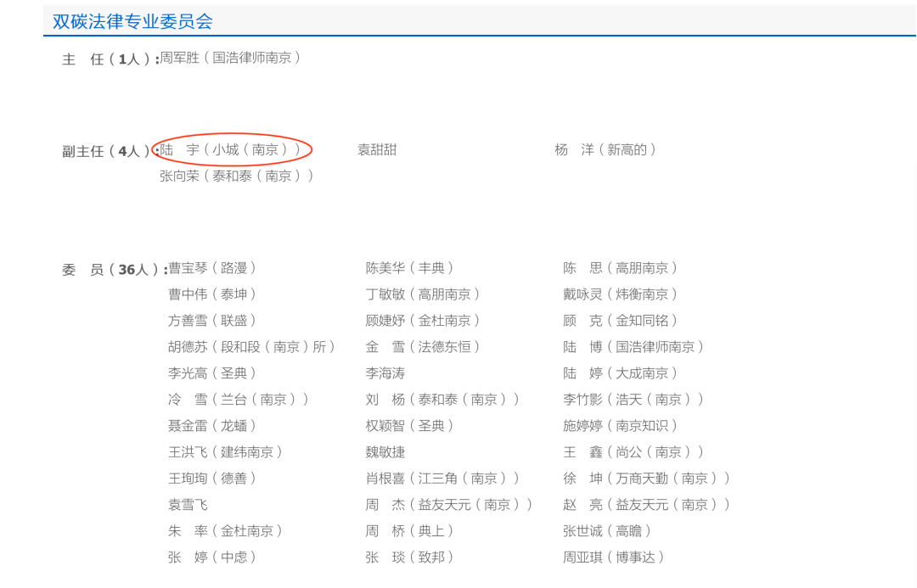Viewport: 917px width, 588px height.
Task: Select 周 桥（典上）
Action: (x=409, y=531)
